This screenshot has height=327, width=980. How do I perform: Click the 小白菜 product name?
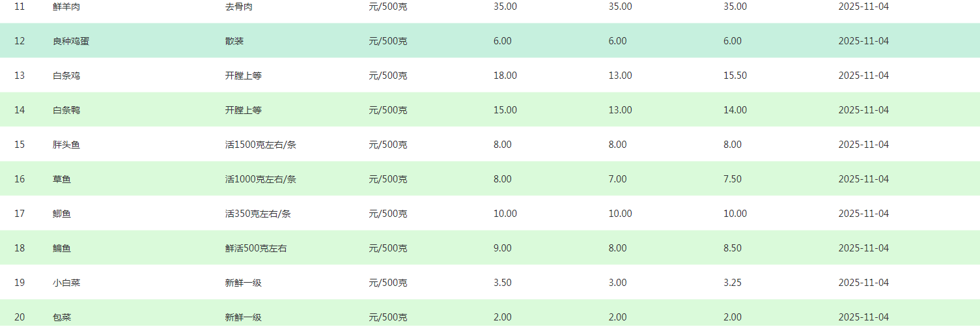click(66, 283)
